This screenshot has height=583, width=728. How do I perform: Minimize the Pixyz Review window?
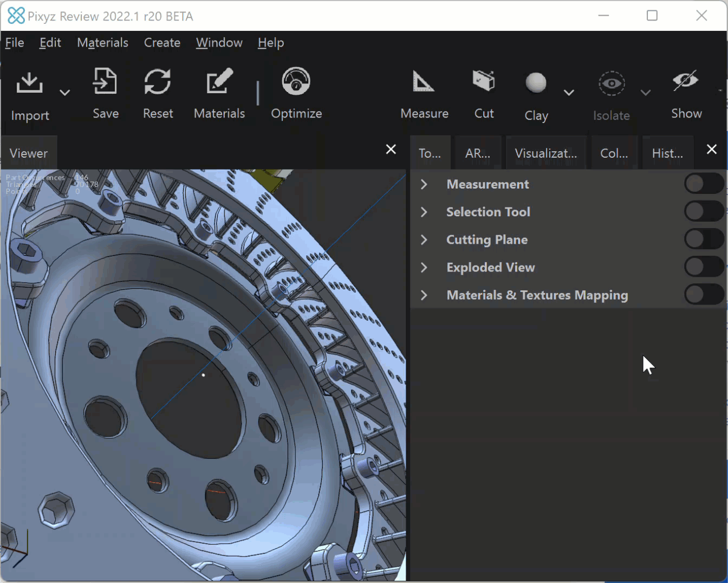coord(604,16)
